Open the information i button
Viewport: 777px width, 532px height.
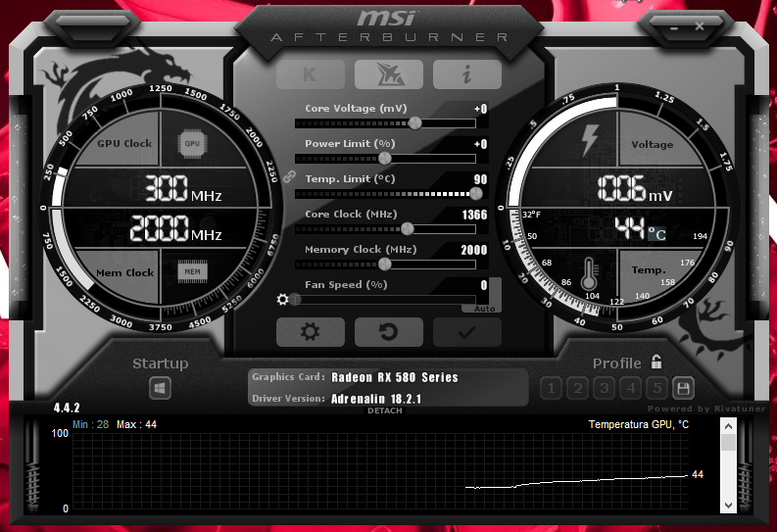point(466,74)
